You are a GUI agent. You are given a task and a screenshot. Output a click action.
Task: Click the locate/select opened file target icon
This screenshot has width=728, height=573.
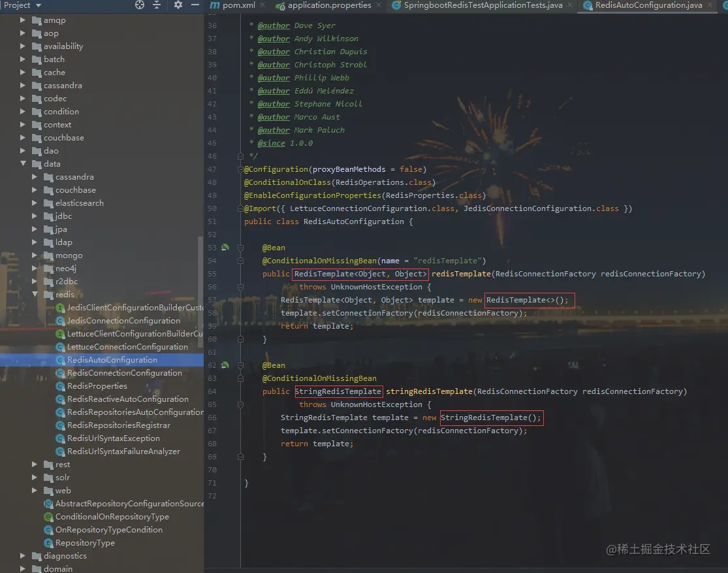coord(140,5)
